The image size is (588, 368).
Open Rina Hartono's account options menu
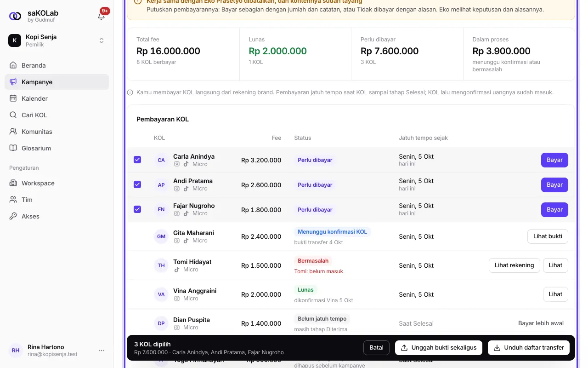[102, 351]
